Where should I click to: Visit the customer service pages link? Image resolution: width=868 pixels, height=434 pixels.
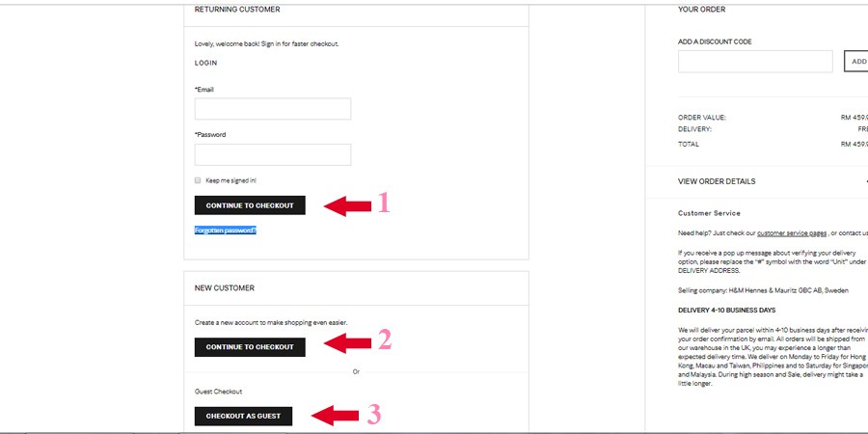[x=792, y=233]
